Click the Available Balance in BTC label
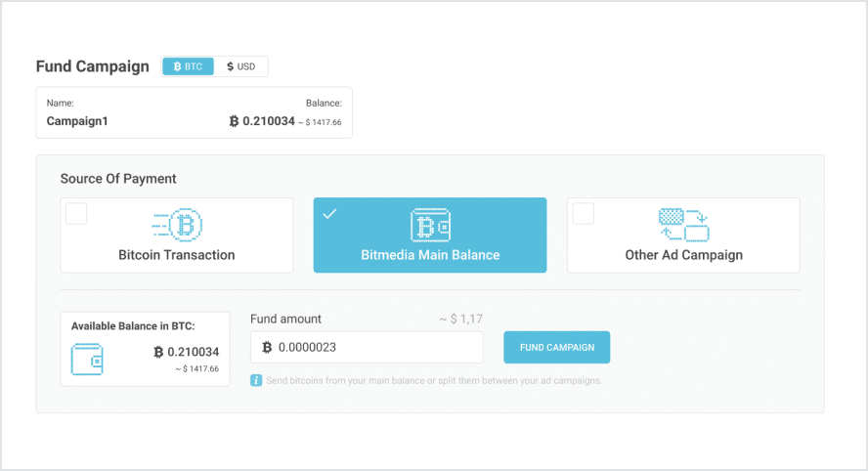Image resolution: width=868 pixels, height=471 pixels. click(133, 326)
